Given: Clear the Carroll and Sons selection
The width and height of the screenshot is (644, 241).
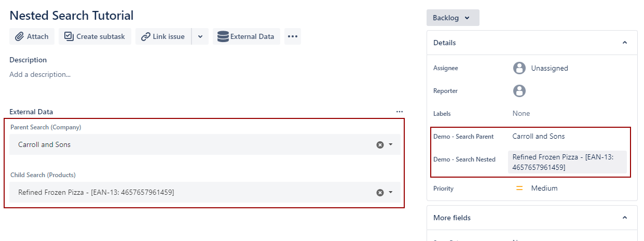Looking at the screenshot, I should (380, 145).
